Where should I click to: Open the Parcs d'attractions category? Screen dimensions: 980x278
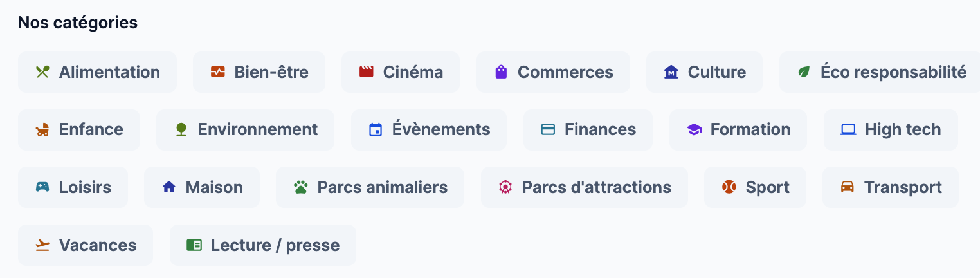pos(585,187)
